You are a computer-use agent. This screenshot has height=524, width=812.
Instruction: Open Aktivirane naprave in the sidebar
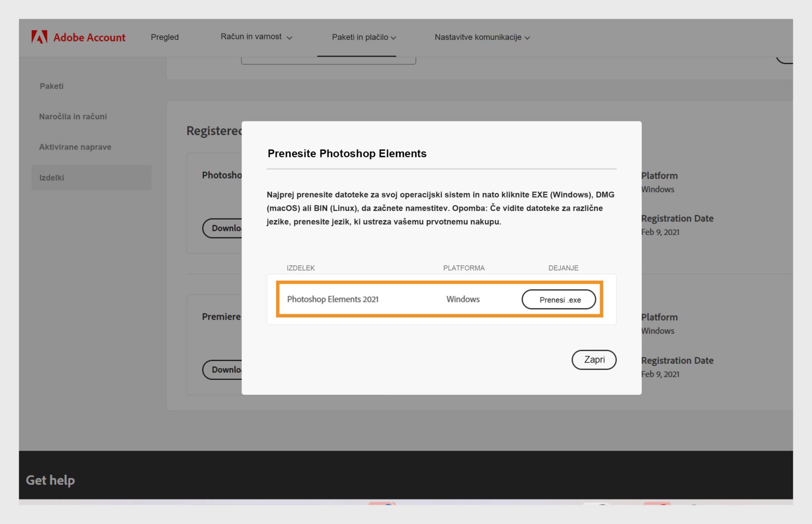tap(75, 147)
